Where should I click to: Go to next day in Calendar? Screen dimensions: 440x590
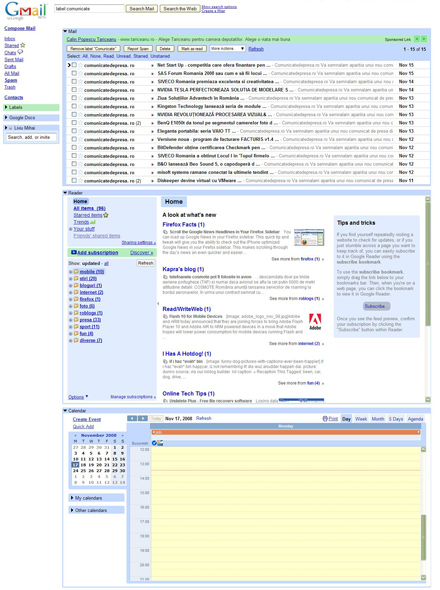pyautogui.click(x=143, y=418)
